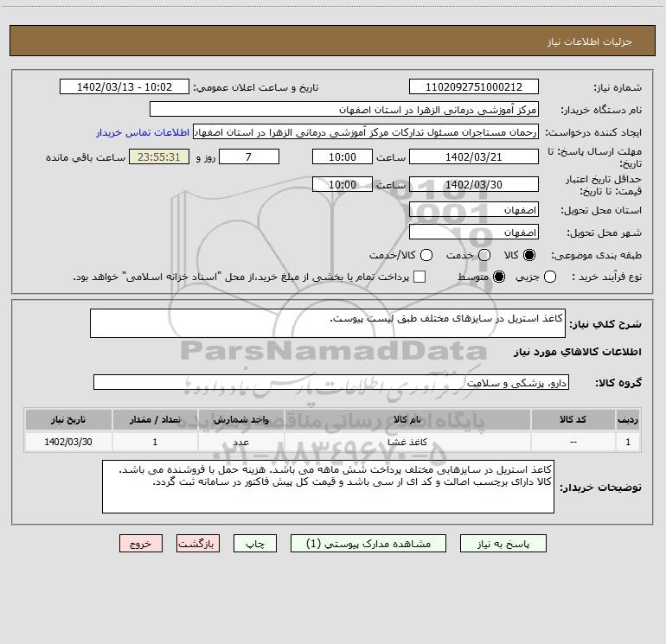Toggle Islamic treasury bonds payment checkbox
The height and width of the screenshot is (644, 666).
[x=419, y=277]
